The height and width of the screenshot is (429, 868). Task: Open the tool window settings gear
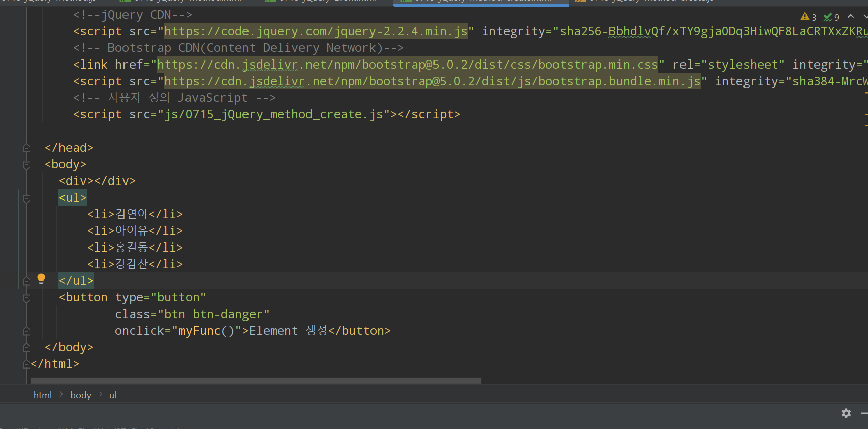pyautogui.click(x=846, y=413)
